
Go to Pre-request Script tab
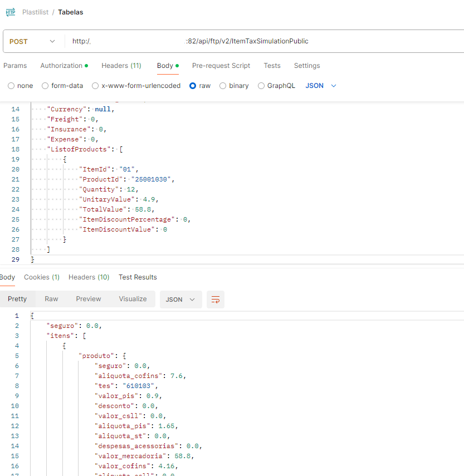coord(221,66)
